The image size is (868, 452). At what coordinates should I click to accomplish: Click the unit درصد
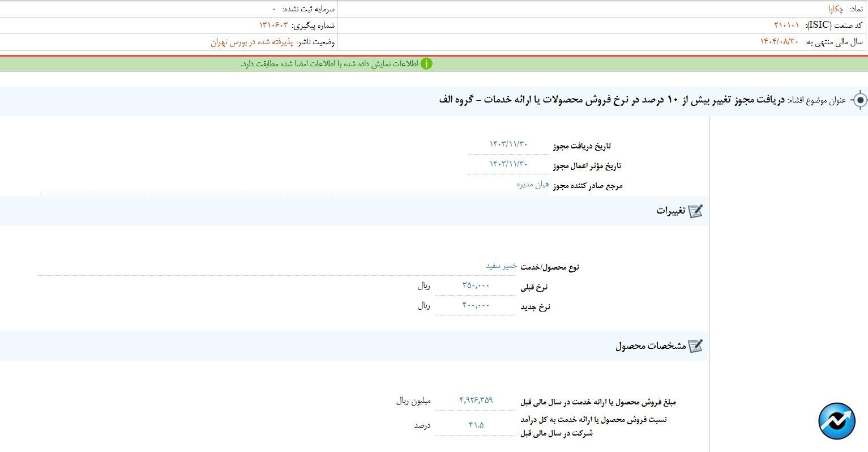[x=422, y=425]
